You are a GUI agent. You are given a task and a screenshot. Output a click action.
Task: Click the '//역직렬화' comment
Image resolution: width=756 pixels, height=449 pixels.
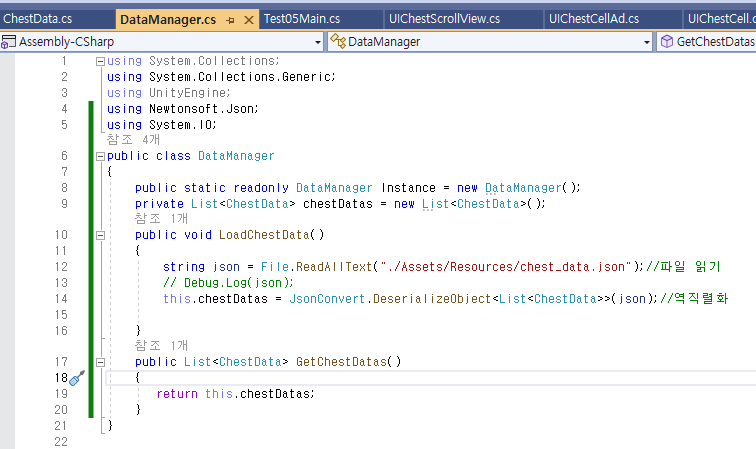[694, 299]
